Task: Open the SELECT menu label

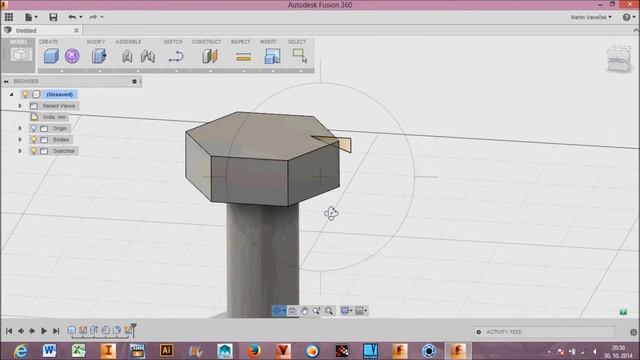Action: pyautogui.click(x=297, y=42)
